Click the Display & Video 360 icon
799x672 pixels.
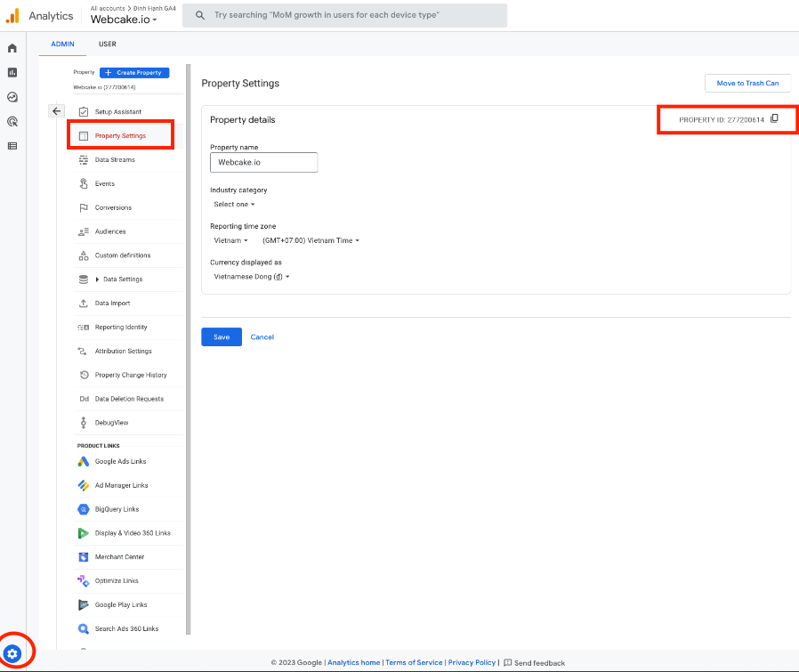(x=83, y=533)
